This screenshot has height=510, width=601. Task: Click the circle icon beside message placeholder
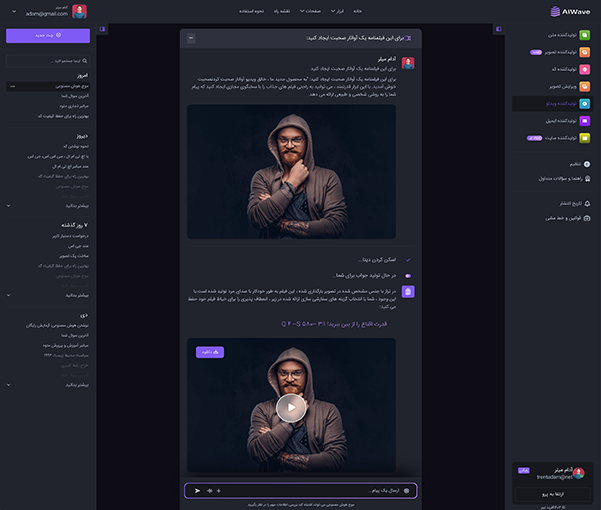407,490
